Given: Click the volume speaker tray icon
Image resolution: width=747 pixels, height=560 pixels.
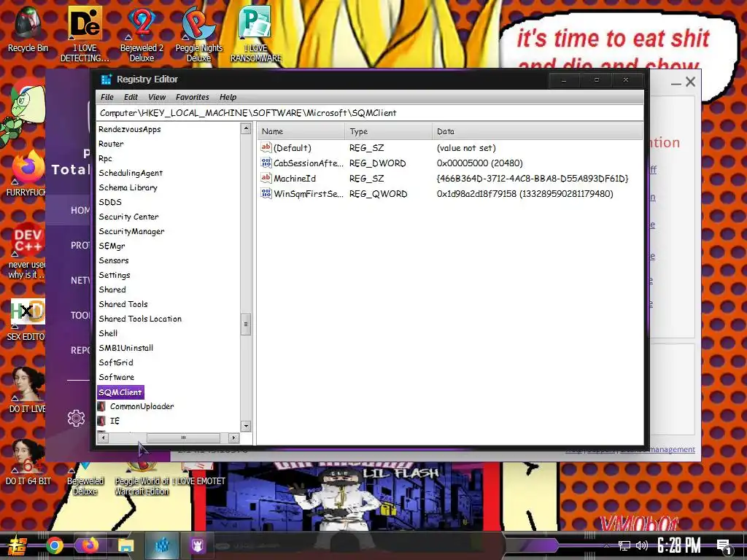Looking at the screenshot, I should pos(641,545).
